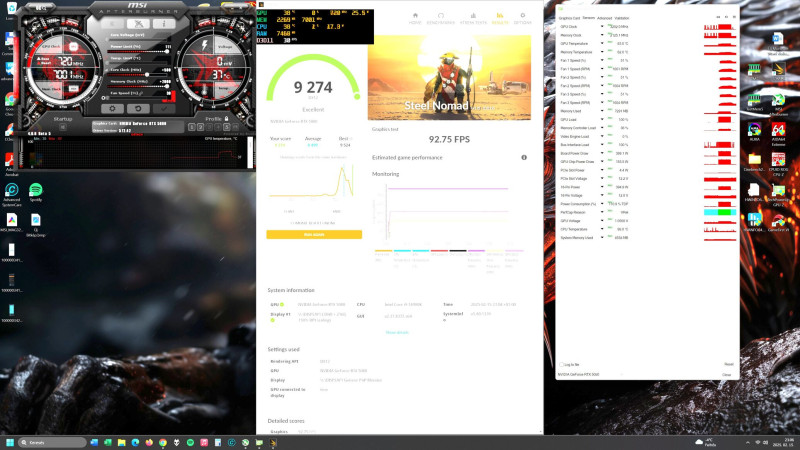Click Afterburner reset to defaults button
This screenshot has height=450, width=800.
[x=138, y=109]
